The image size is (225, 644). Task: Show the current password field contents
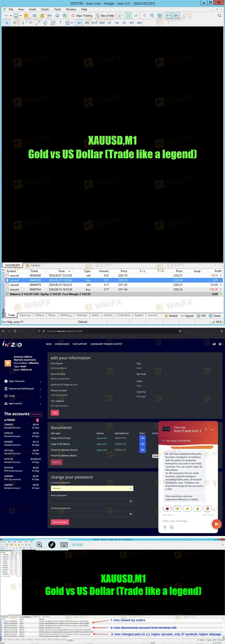point(130,488)
